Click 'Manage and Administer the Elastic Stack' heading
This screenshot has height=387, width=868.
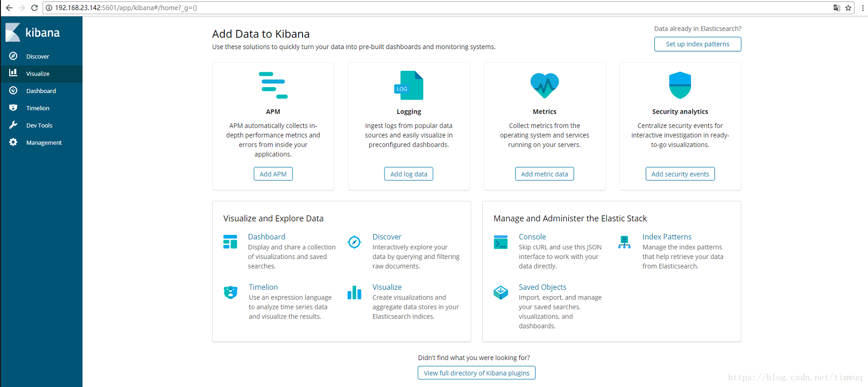[570, 219]
